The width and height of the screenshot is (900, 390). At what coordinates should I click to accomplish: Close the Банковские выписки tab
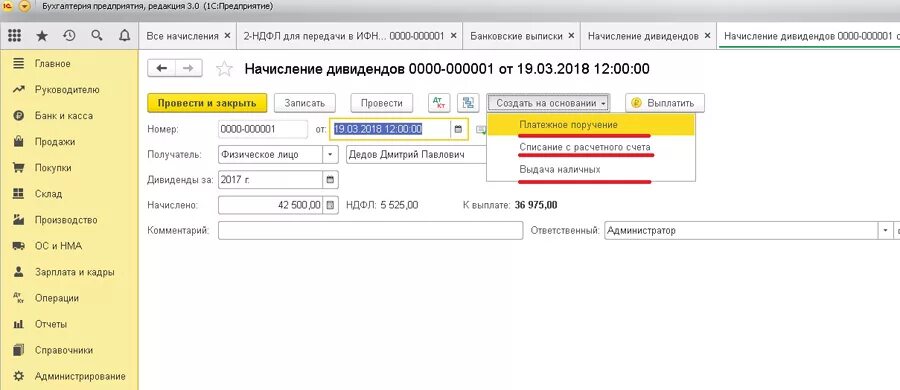[x=571, y=36]
